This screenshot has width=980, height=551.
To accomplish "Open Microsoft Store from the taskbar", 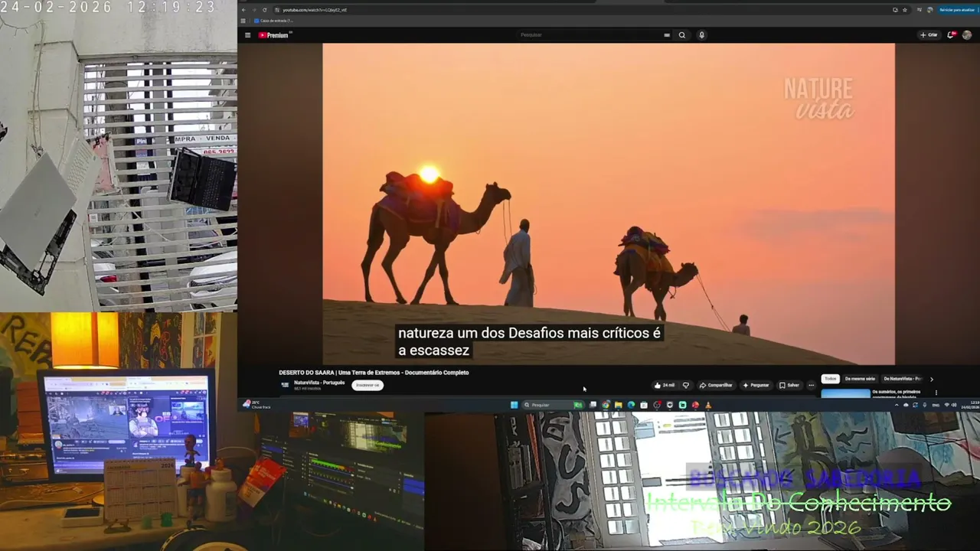I will [644, 405].
